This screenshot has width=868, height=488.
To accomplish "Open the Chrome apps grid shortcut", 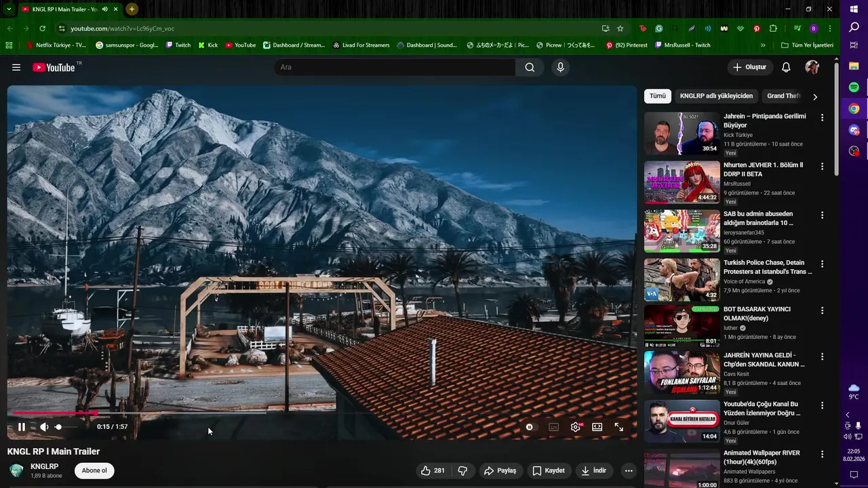I will tap(9, 45).
